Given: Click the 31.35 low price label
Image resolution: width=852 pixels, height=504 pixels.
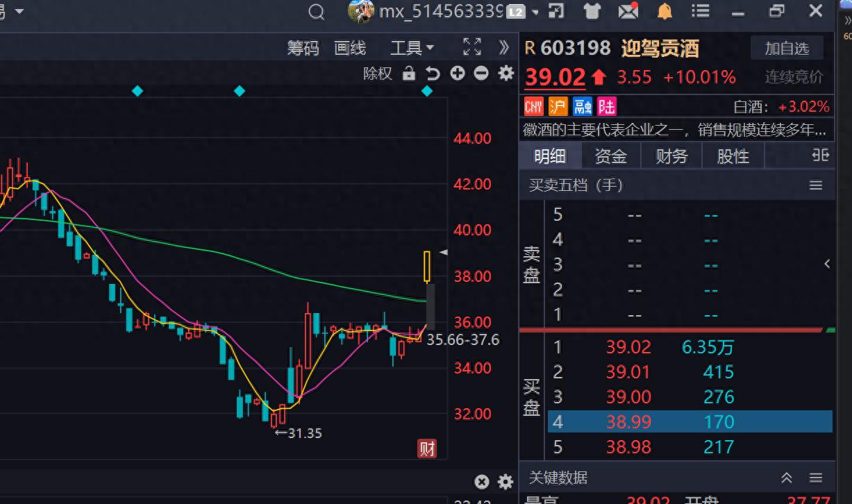Looking at the screenshot, I should click(299, 433).
